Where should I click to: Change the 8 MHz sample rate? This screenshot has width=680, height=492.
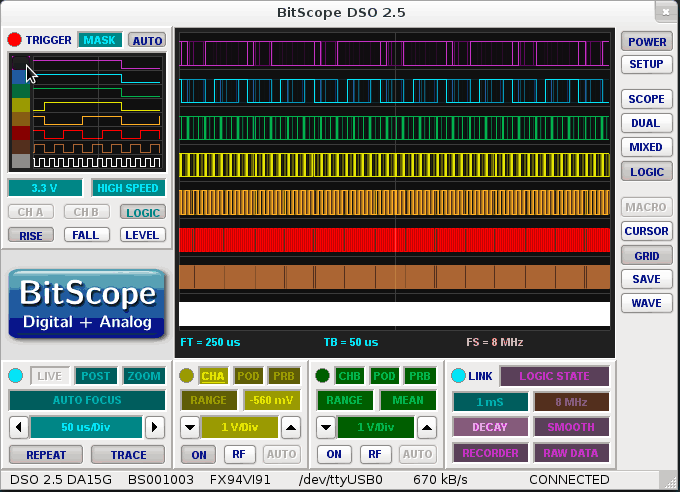click(x=571, y=402)
